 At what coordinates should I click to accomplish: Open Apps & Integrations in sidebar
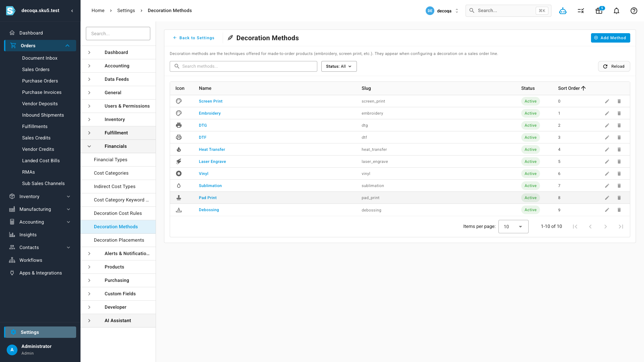41,273
